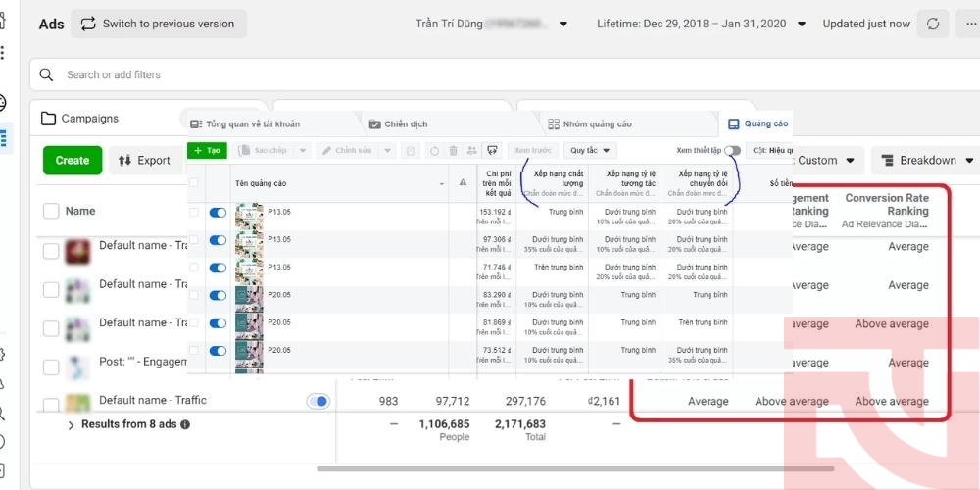
Task: Click the Xếp hạng tỷ lệ tương tác header
Action: tap(624, 183)
